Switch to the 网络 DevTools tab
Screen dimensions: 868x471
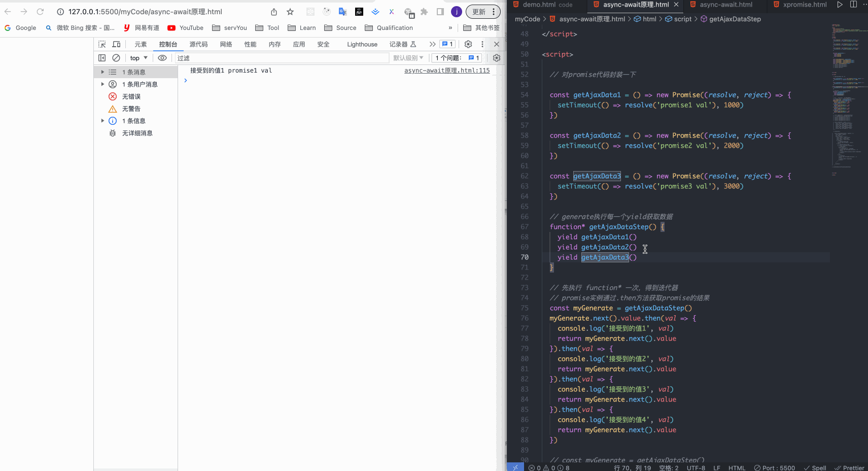pyautogui.click(x=226, y=44)
